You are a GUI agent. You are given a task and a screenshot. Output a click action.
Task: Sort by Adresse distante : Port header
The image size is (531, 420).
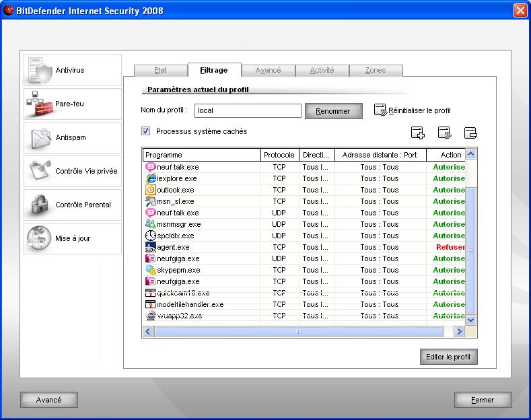click(380, 155)
